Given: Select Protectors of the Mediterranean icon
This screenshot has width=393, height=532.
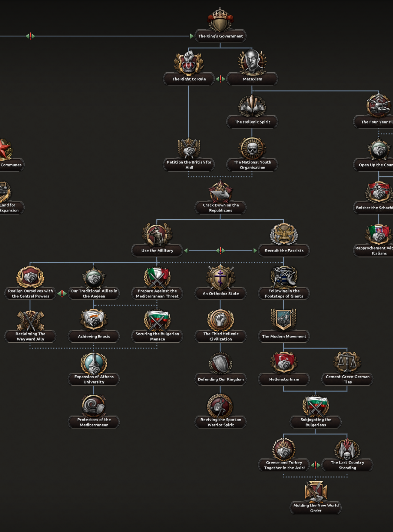Looking at the screenshot, I should point(94,406).
